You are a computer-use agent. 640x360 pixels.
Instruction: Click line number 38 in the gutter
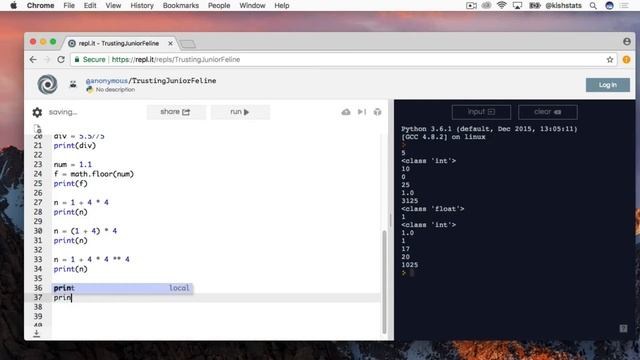pos(38,307)
